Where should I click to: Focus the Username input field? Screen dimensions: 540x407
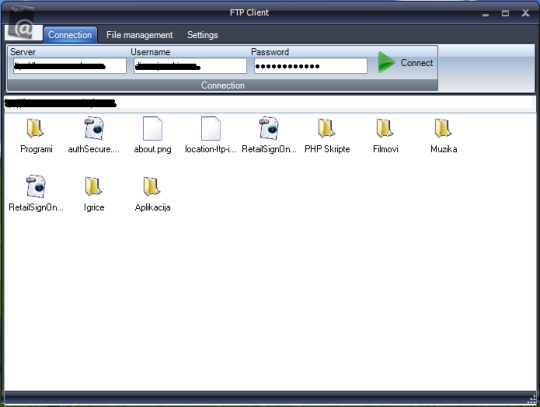point(190,66)
